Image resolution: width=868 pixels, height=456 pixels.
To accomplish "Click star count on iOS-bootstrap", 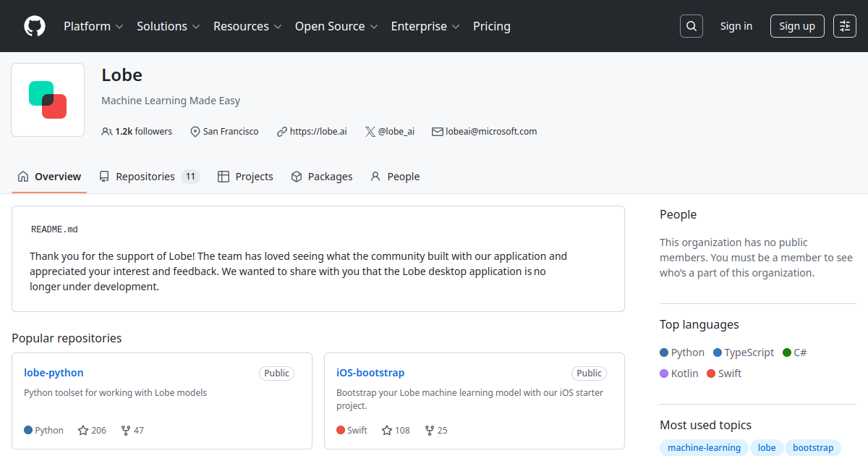I will pyautogui.click(x=396, y=430).
